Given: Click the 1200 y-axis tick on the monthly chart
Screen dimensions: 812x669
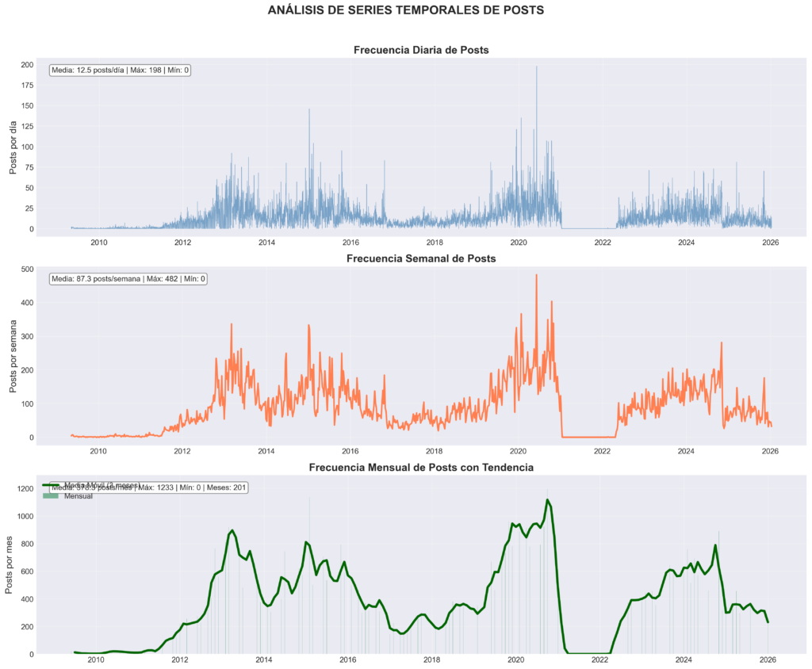Looking at the screenshot, I should point(25,489).
